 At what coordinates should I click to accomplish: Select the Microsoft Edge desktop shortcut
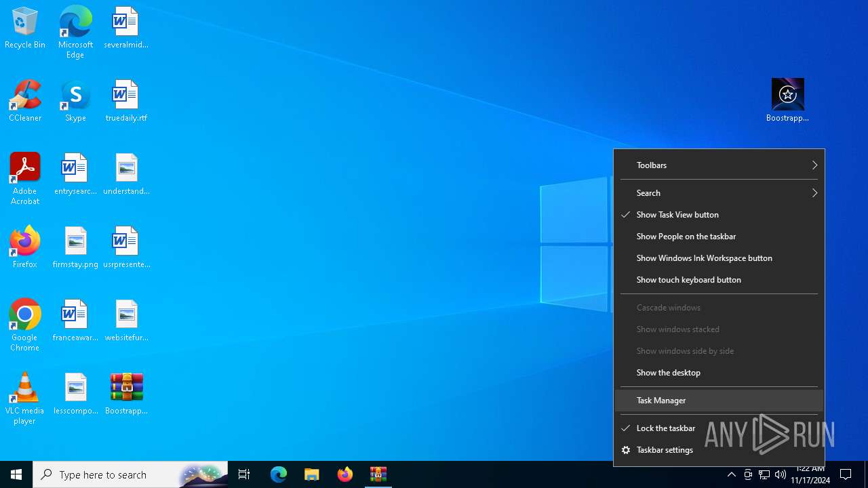[75, 33]
